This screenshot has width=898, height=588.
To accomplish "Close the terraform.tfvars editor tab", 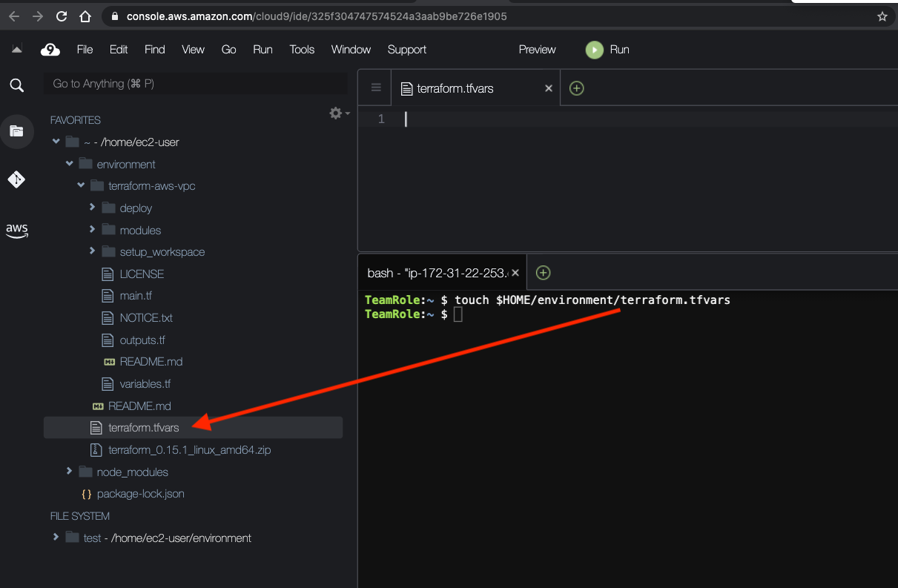I will tap(549, 88).
